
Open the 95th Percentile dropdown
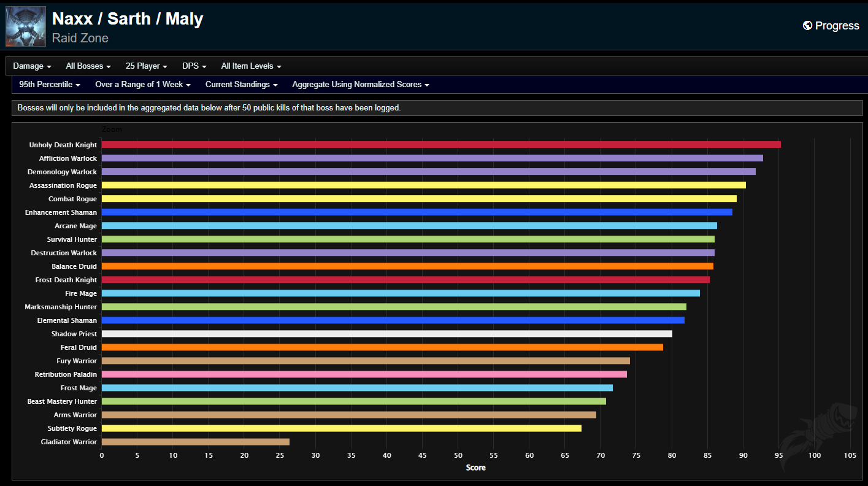tap(49, 85)
